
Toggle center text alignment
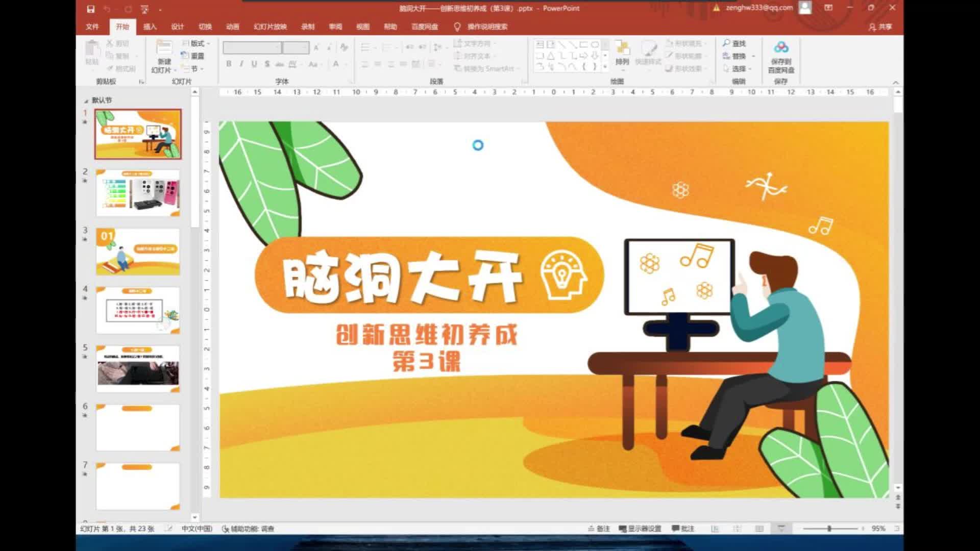pos(378,64)
